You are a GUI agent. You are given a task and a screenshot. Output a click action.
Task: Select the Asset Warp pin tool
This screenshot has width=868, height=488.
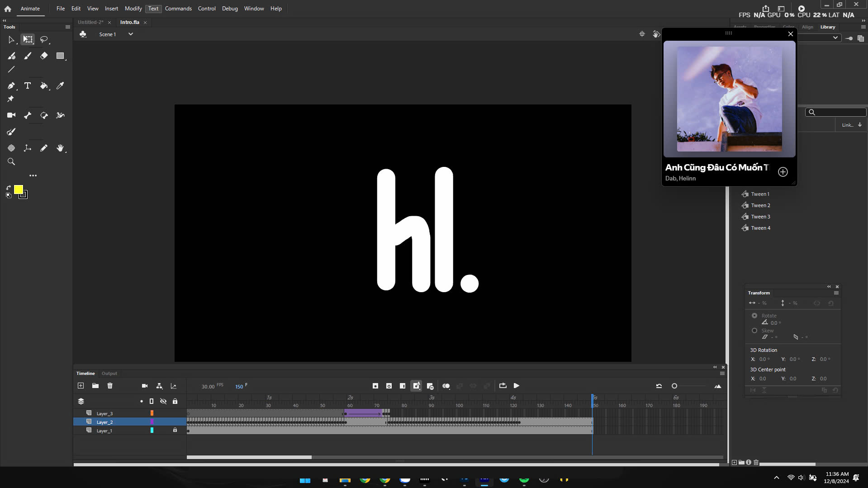pyautogui.click(x=10, y=99)
